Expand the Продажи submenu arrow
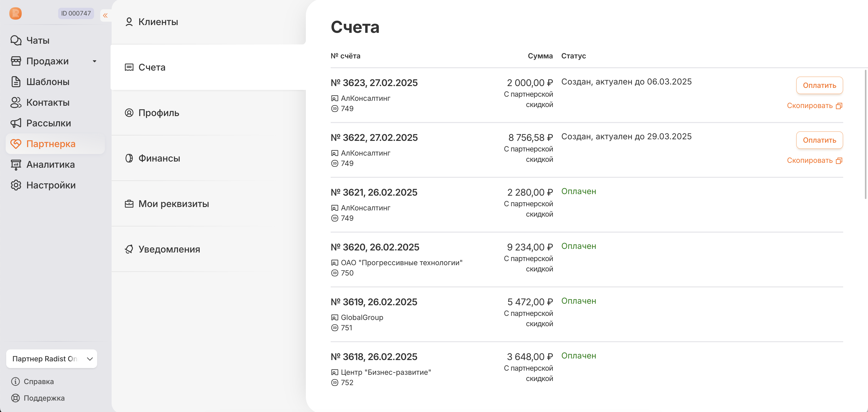Viewport: 868px width, 412px height. pos(95,61)
